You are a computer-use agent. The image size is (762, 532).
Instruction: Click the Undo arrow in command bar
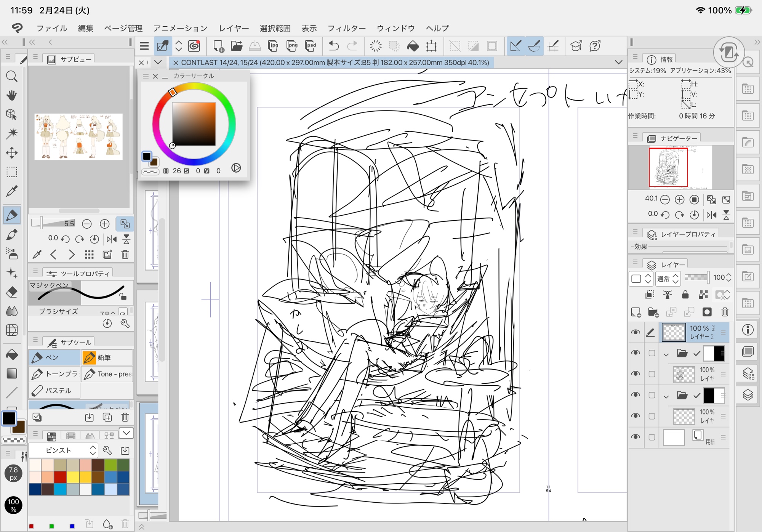(333, 46)
